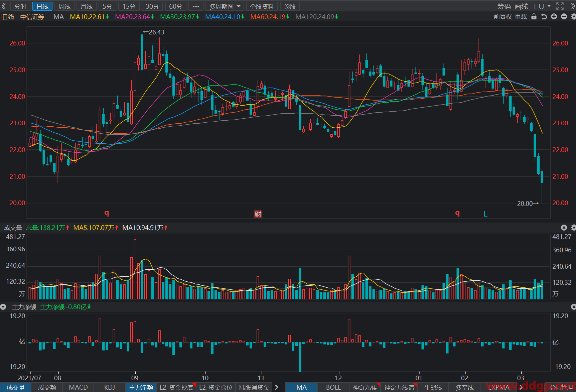Screen dimensions: 576x392
Task: Open volume panel settings gear
Action: (x=573, y=228)
